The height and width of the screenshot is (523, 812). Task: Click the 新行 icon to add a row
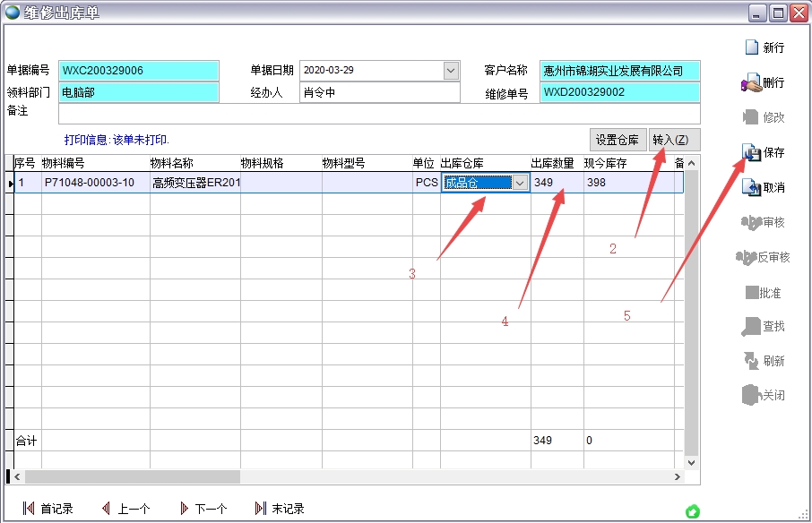coord(761,47)
